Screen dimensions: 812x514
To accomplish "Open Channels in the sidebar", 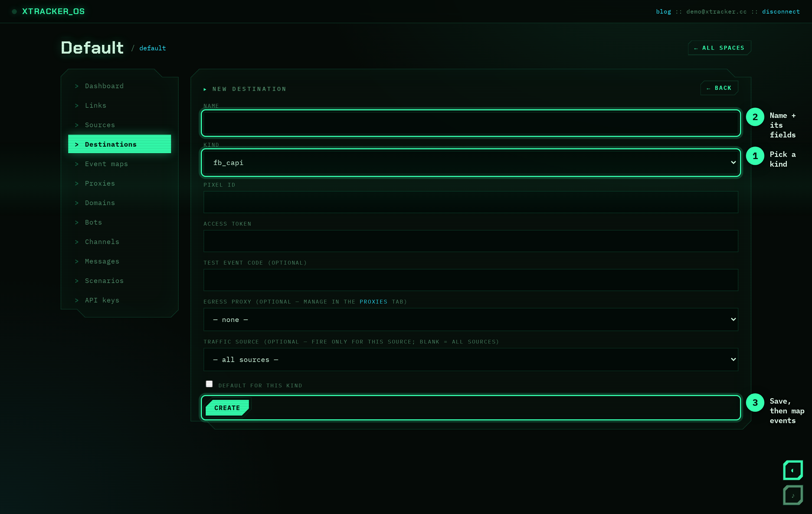I will (x=119, y=242).
